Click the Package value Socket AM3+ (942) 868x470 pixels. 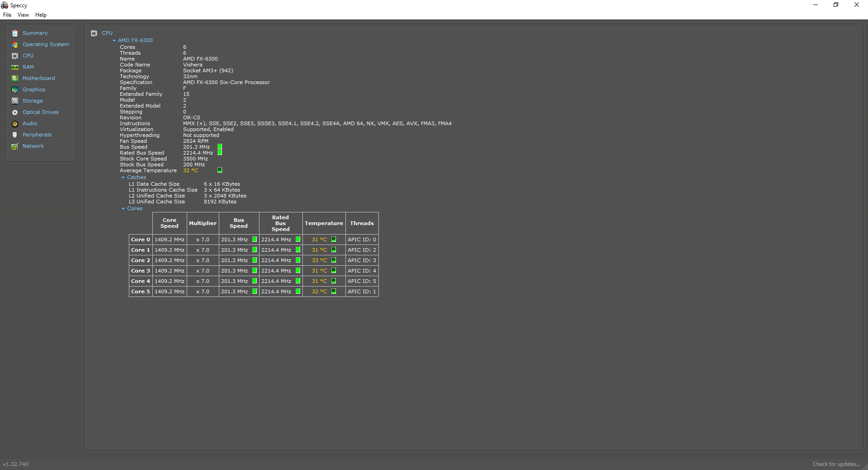[208, 70]
